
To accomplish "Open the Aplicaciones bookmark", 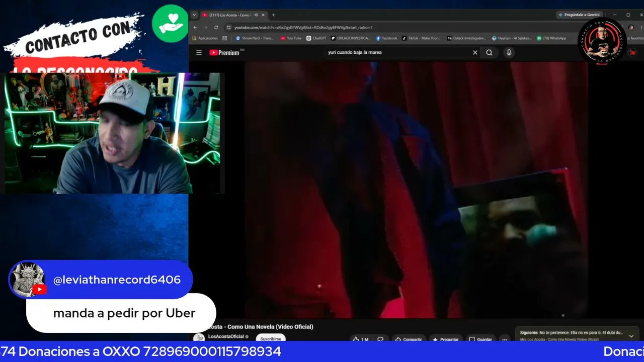I will tap(205, 38).
